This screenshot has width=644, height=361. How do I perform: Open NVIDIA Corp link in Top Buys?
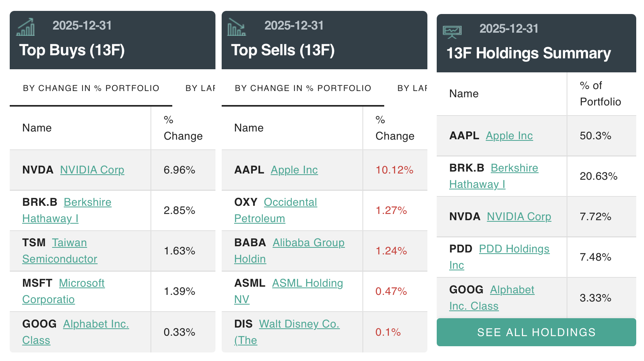[92, 170]
